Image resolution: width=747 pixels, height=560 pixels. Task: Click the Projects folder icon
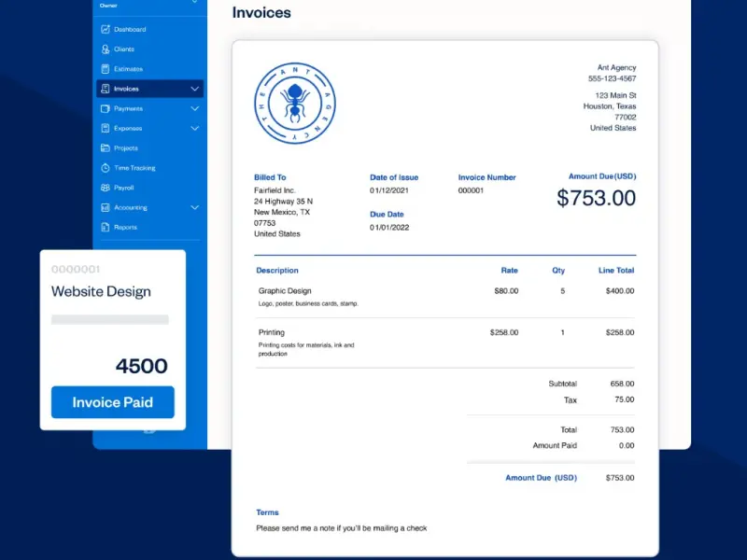(x=106, y=148)
